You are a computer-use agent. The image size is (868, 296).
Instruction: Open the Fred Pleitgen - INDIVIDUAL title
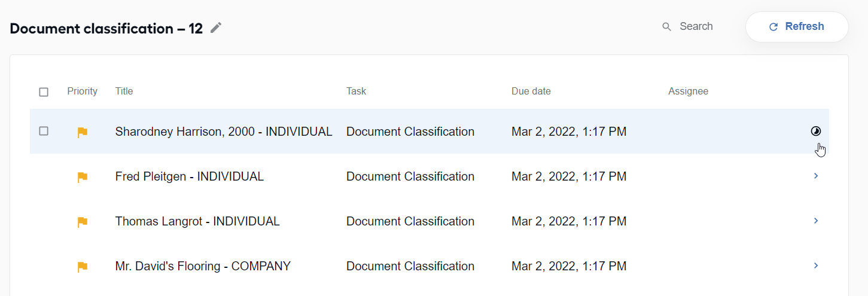click(x=190, y=176)
